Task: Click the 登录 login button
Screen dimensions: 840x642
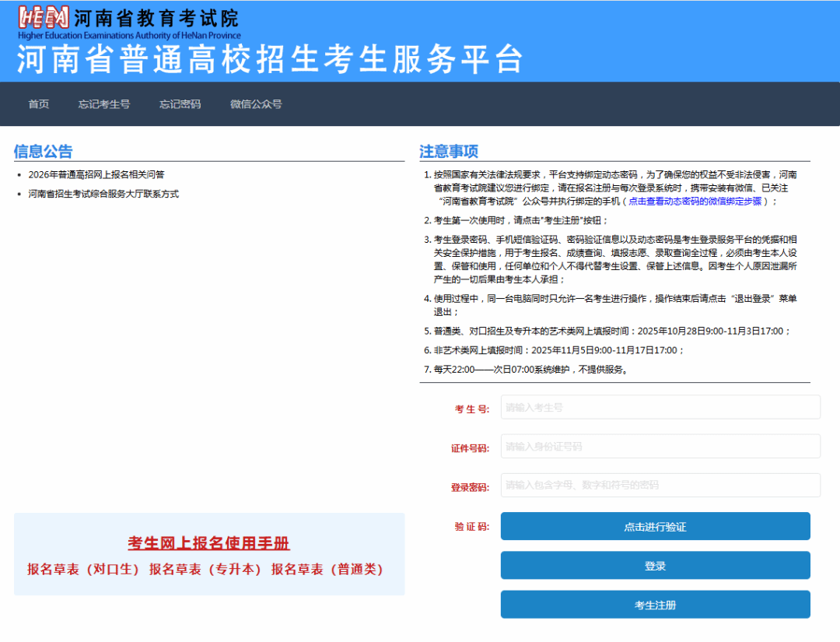Action: click(655, 566)
